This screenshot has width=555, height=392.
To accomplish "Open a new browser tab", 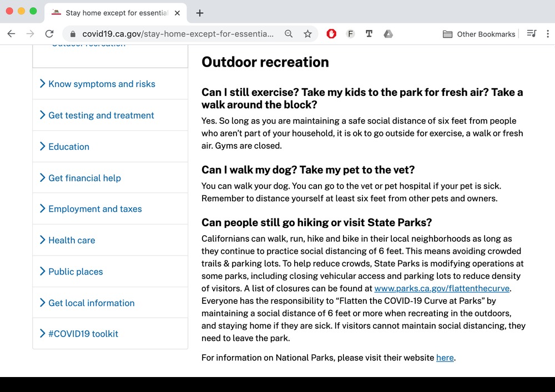I will tap(200, 13).
